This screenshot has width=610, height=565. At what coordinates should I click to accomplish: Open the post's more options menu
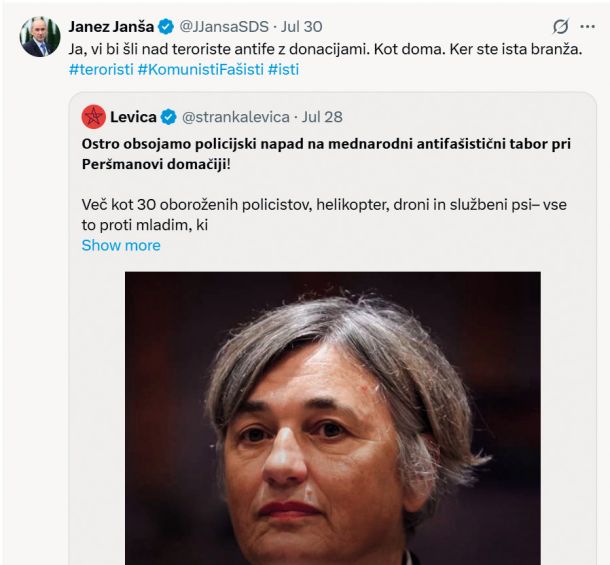pos(587,26)
